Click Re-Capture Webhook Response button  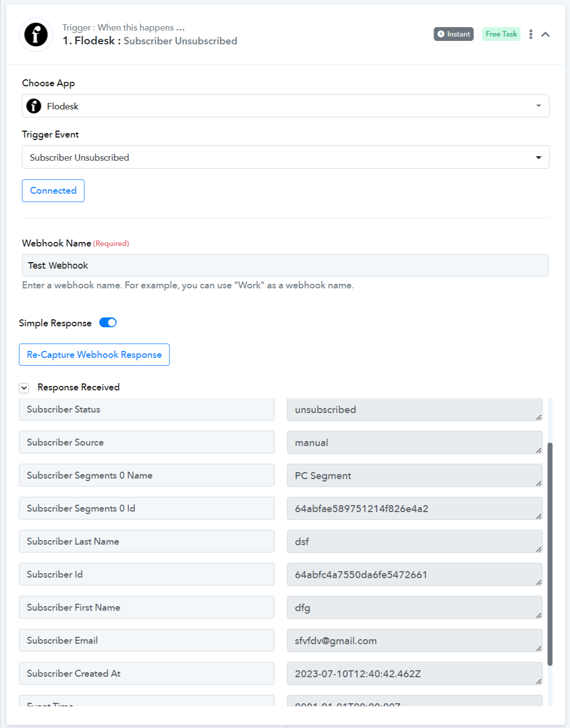pos(94,355)
